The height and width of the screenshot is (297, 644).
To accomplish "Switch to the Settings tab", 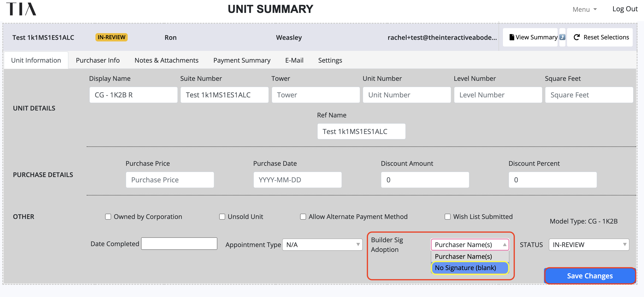I will (x=330, y=60).
